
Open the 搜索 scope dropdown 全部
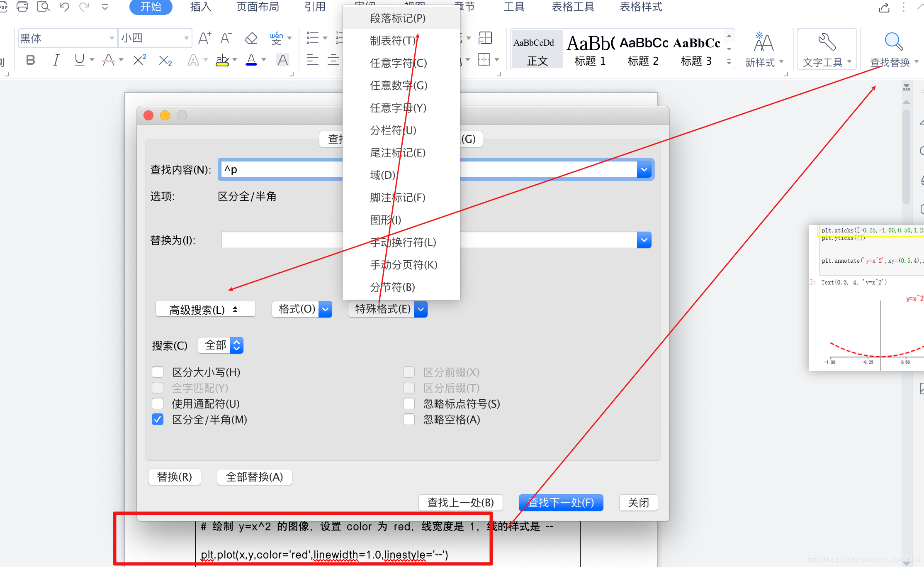[221, 345]
